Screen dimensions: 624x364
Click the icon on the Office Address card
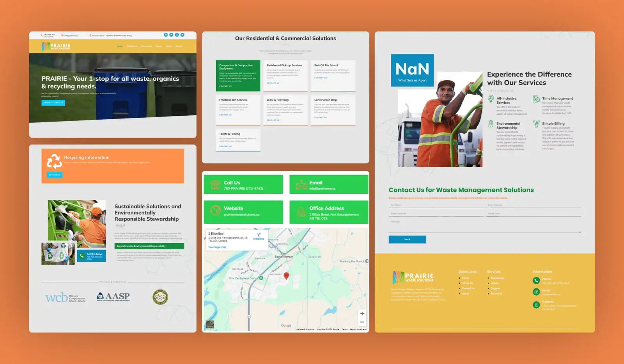[x=300, y=212]
